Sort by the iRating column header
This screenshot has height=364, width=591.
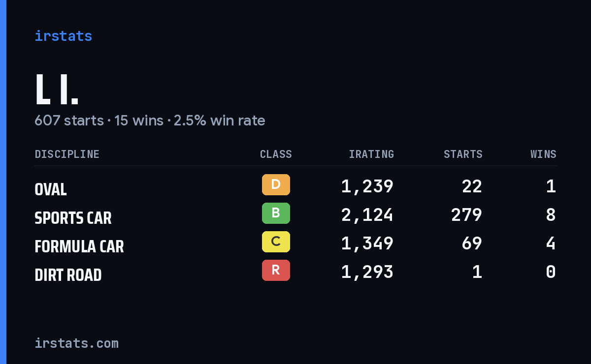[371, 154]
